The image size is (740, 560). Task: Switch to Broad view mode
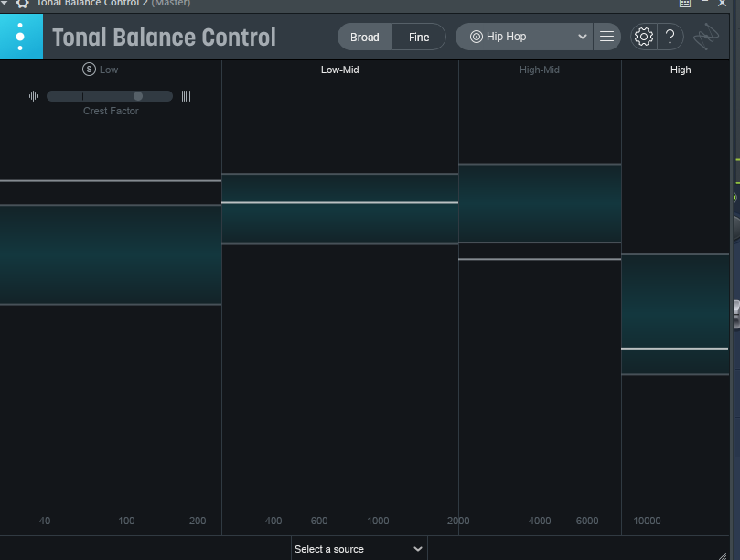[x=365, y=37]
